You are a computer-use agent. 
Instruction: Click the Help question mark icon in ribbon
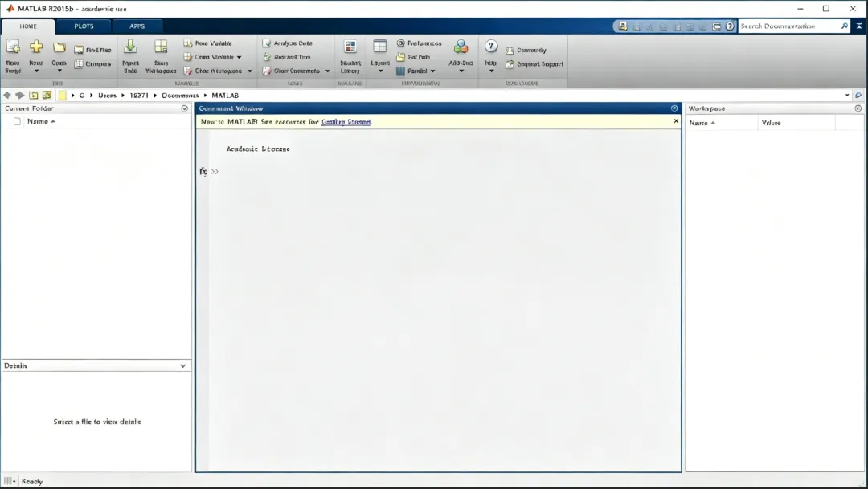pos(491,47)
